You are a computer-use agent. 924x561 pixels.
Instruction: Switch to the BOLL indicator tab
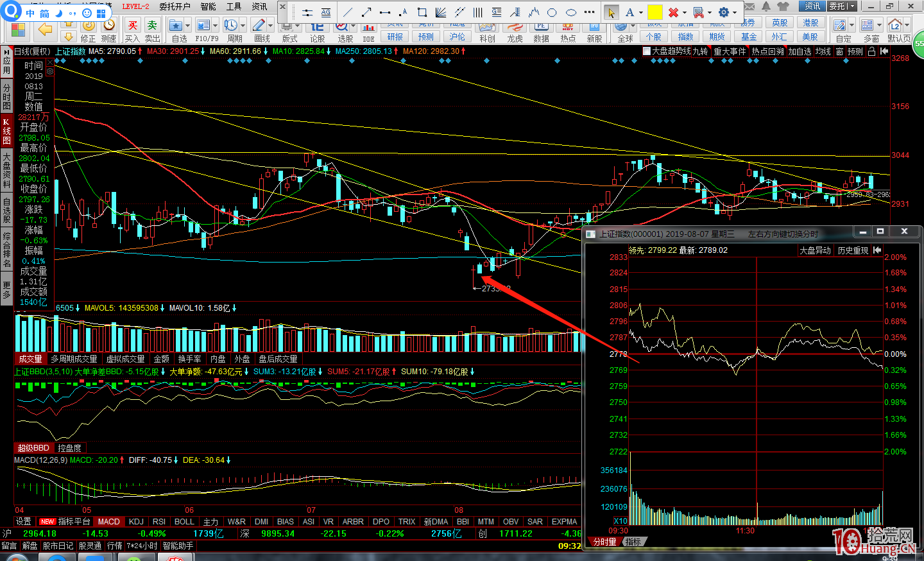coord(184,522)
